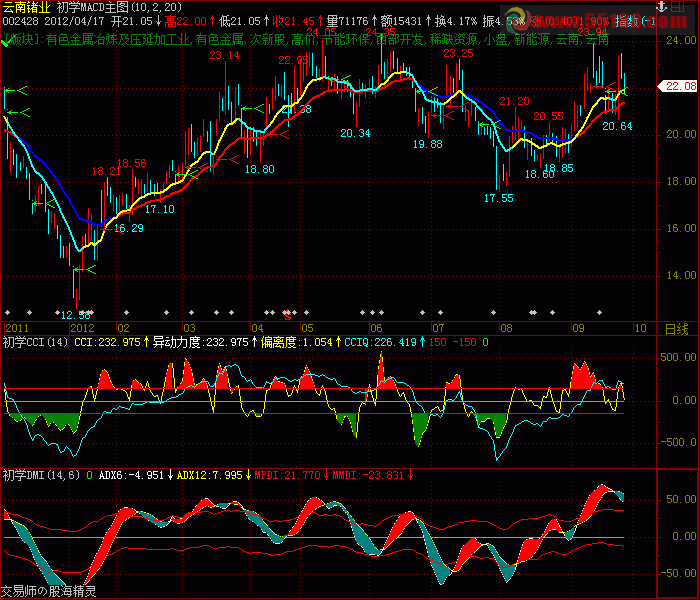Image resolution: width=700 pixels, height=600 pixels.
Task: Click the 20.55 price label
Action: (x=548, y=117)
